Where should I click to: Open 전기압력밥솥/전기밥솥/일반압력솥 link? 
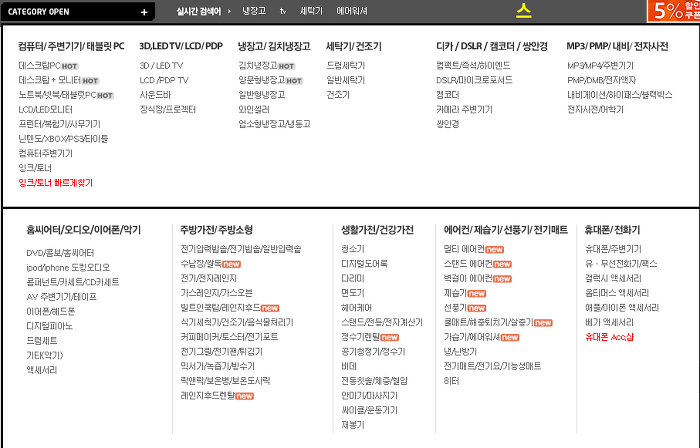click(x=241, y=249)
